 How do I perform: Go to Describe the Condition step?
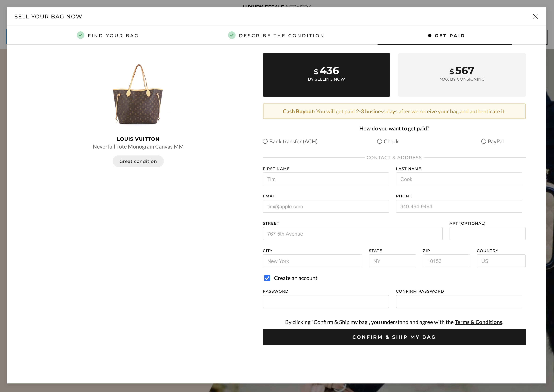point(276,36)
